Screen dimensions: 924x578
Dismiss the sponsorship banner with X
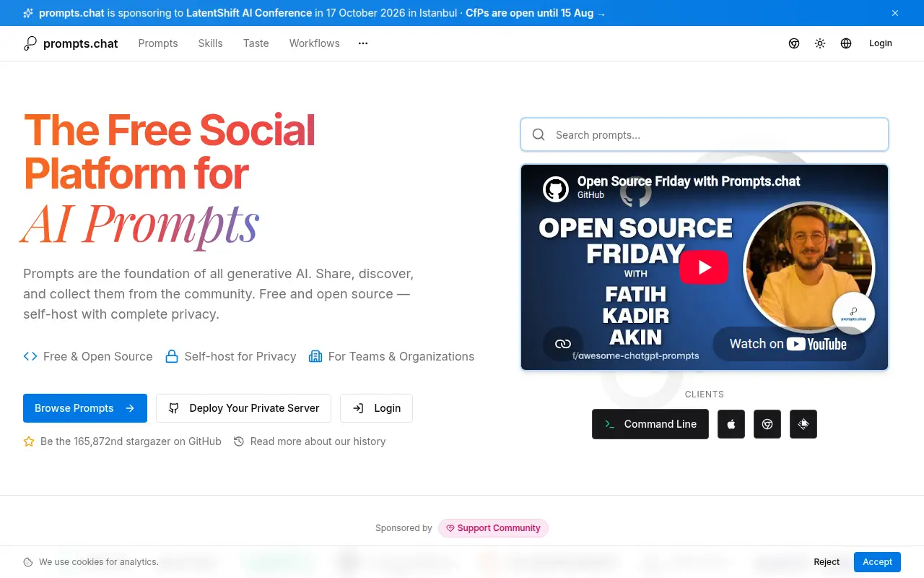point(895,13)
